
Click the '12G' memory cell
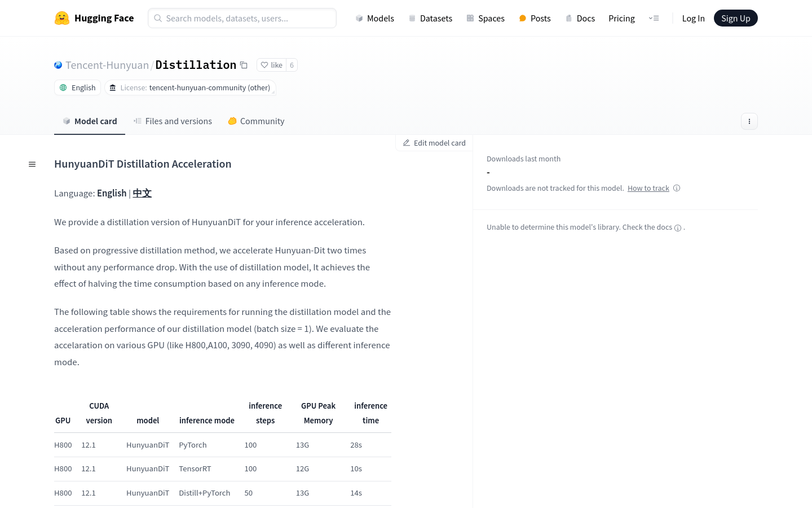(302, 468)
